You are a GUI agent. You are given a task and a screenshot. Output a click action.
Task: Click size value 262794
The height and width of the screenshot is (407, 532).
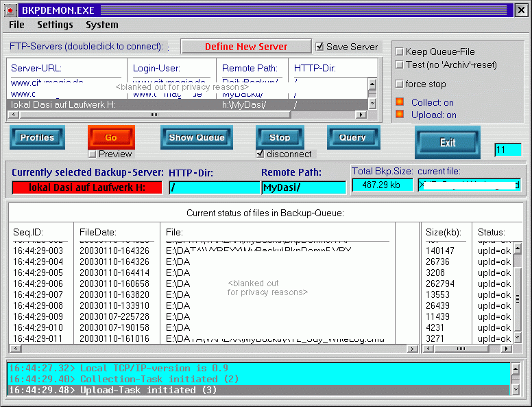coord(440,283)
